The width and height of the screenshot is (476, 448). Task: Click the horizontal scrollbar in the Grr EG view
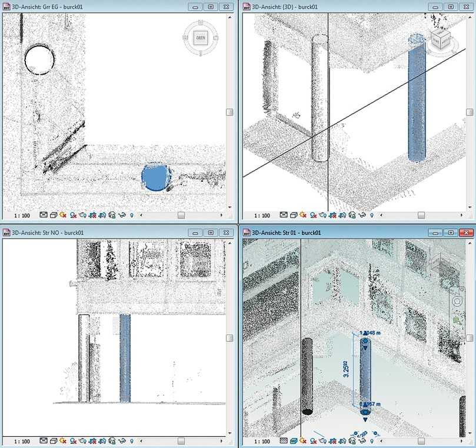point(182,214)
